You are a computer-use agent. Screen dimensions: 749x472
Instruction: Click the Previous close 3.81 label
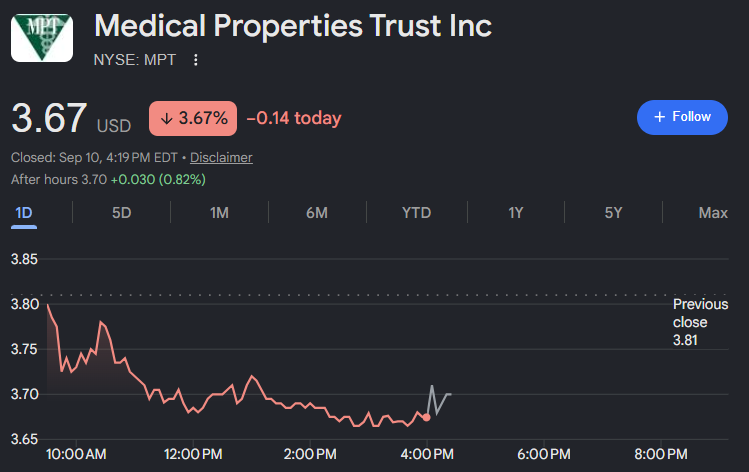[700, 322]
